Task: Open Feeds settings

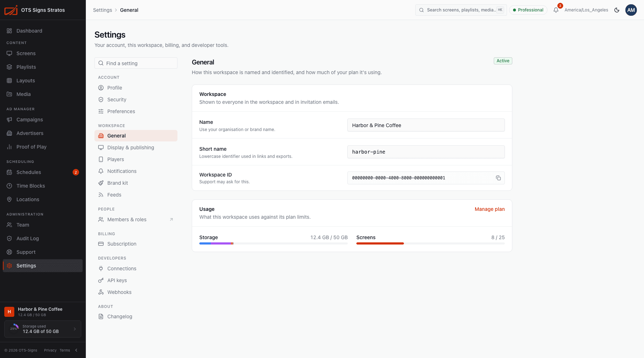Action: point(136,195)
